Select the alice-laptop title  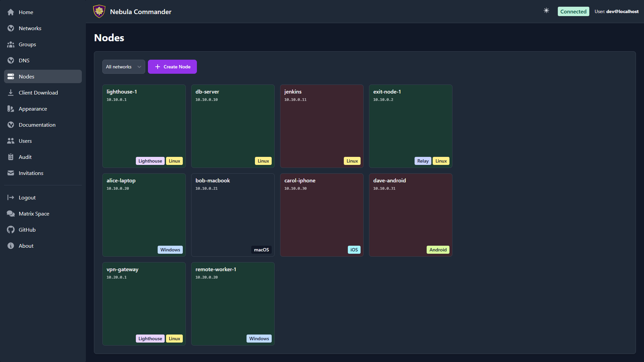(x=121, y=180)
